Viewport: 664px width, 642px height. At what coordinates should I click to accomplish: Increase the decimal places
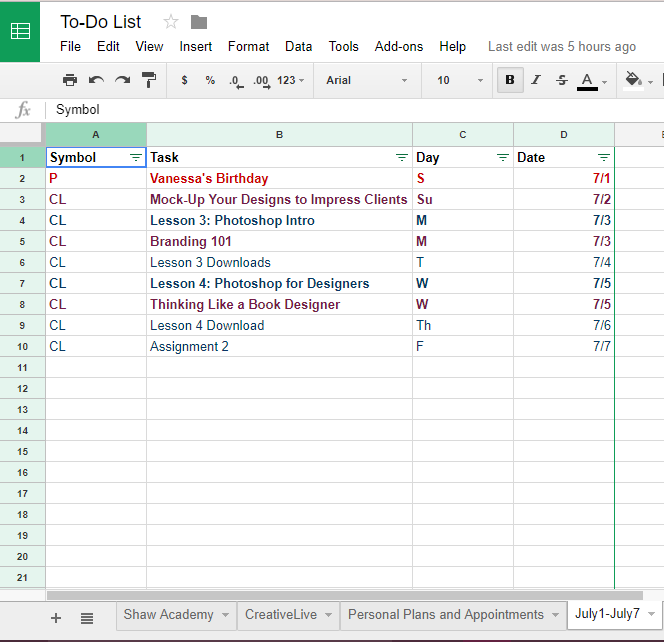(262, 81)
